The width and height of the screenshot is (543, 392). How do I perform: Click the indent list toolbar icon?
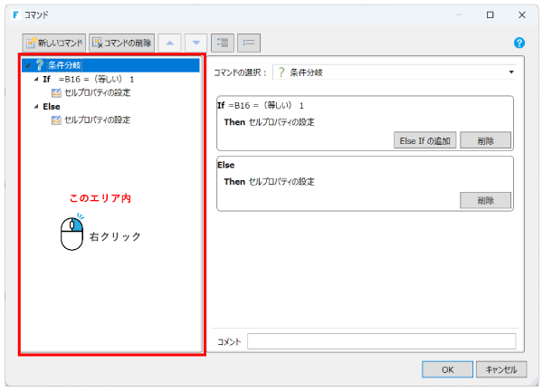click(x=222, y=43)
